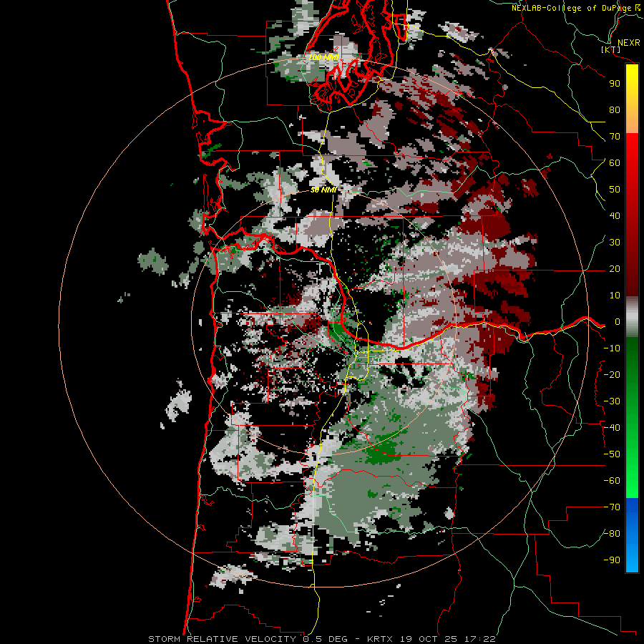
Task: Click the 0 value on velocity scale
Action: 618,322
